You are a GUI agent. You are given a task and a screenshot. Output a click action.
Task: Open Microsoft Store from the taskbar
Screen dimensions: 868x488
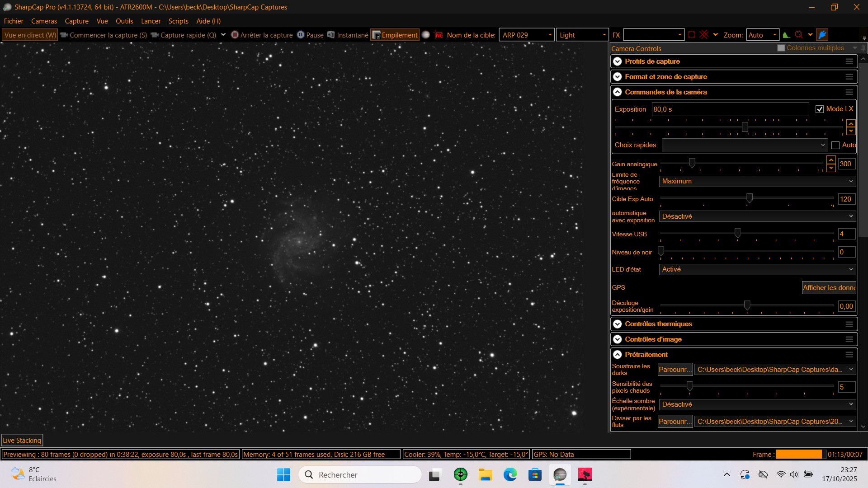point(535,474)
